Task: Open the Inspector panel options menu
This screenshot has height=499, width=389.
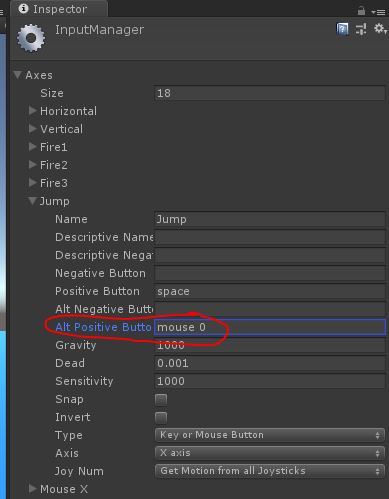Action: pyautogui.click(x=378, y=12)
